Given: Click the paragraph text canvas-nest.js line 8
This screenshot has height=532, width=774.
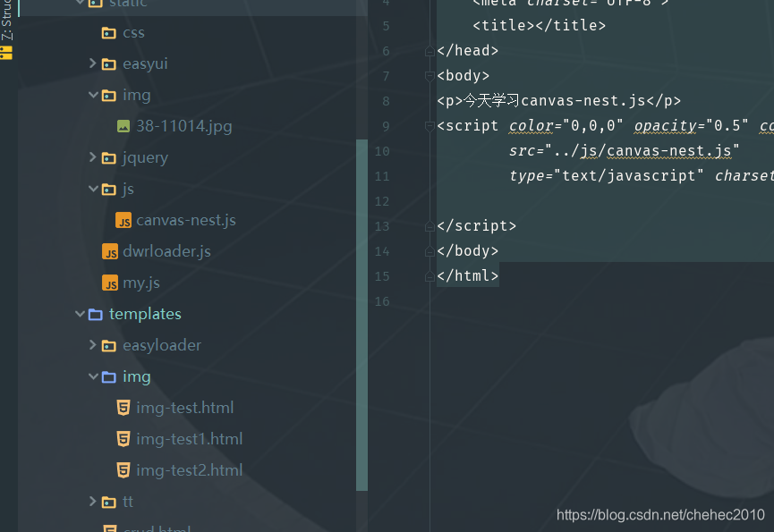Looking at the screenshot, I should [583, 101].
